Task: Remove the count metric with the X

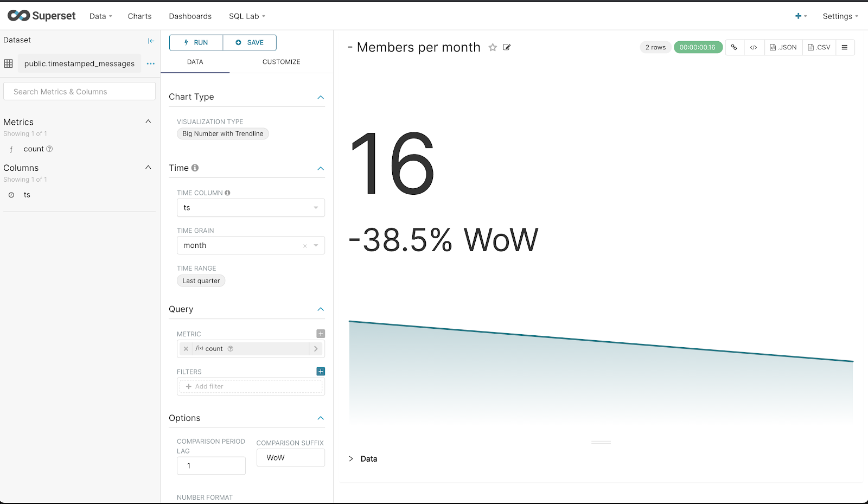Action: click(186, 348)
